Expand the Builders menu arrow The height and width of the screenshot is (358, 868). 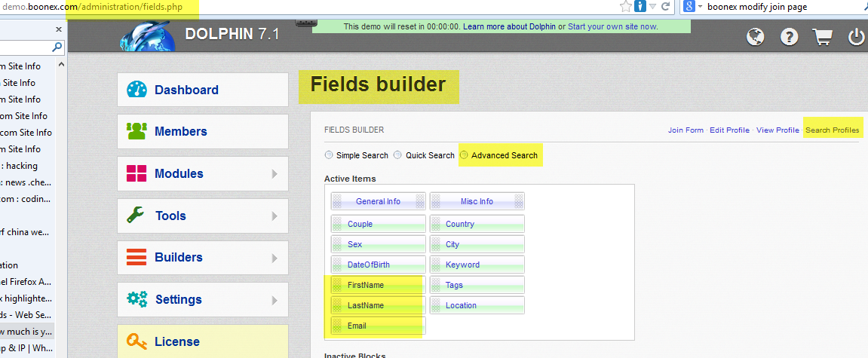tap(275, 258)
